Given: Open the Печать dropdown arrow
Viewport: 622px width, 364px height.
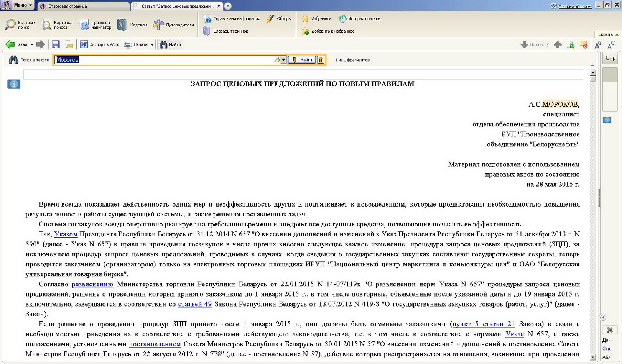Looking at the screenshot, I should [x=152, y=45].
